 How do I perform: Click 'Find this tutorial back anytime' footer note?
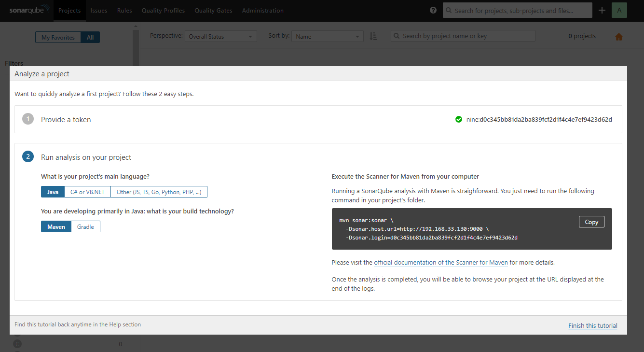tap(78, 324)
